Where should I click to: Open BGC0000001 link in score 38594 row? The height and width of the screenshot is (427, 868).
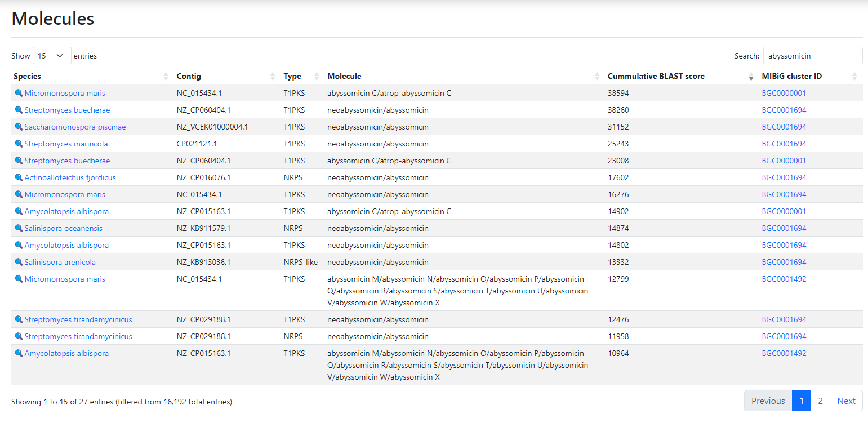[x=784, y=93]
